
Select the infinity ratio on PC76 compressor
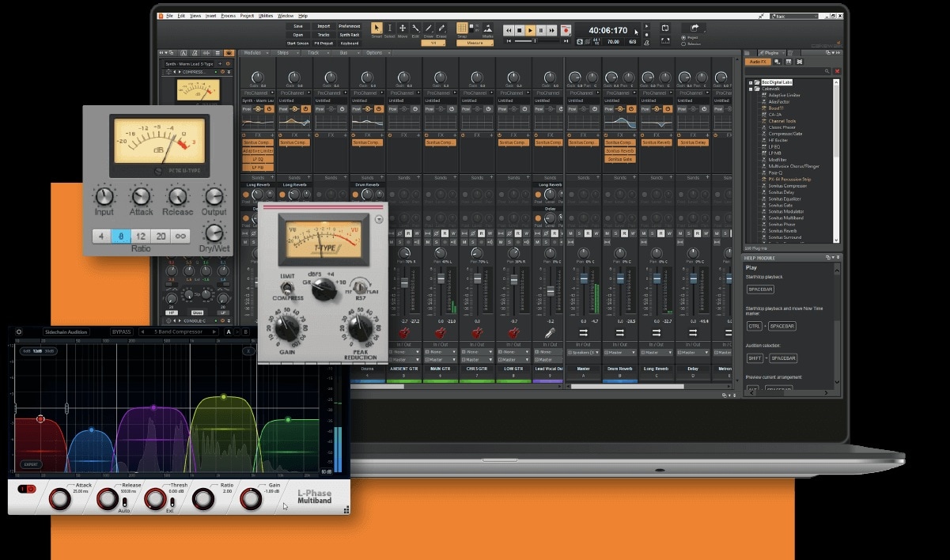click(x=180, y=236)
